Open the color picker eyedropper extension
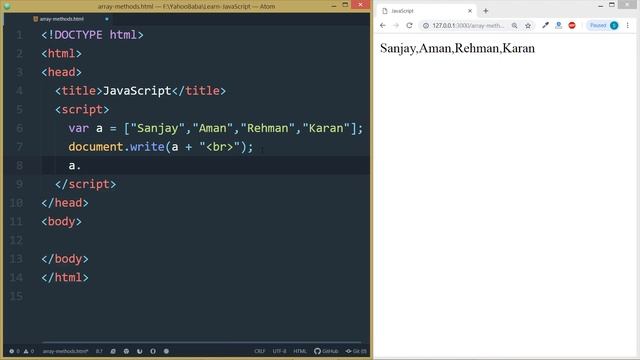 [545, 25]
